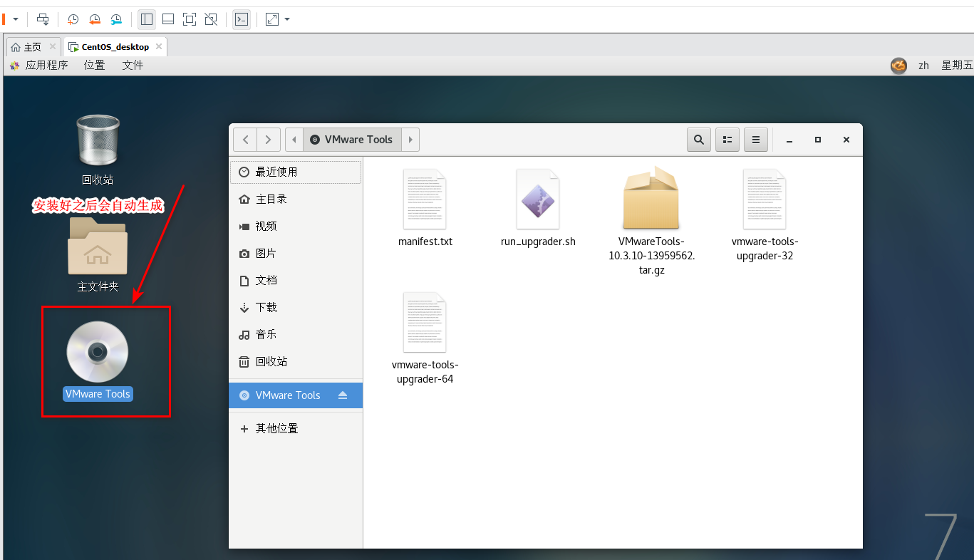Open the hamburger menu in the file manager
The height and width of the screenshot is (560, 974).
tap(756, 140)
